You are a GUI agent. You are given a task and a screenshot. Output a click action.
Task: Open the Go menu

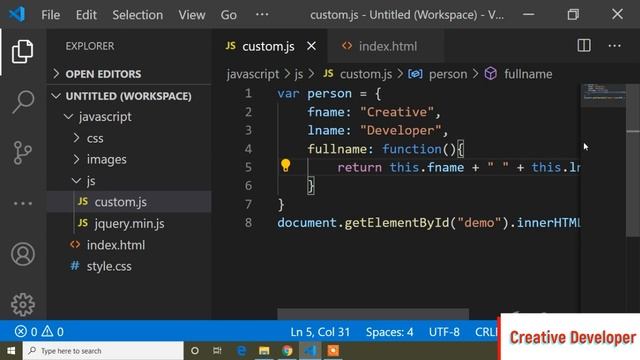coord(229,15)
